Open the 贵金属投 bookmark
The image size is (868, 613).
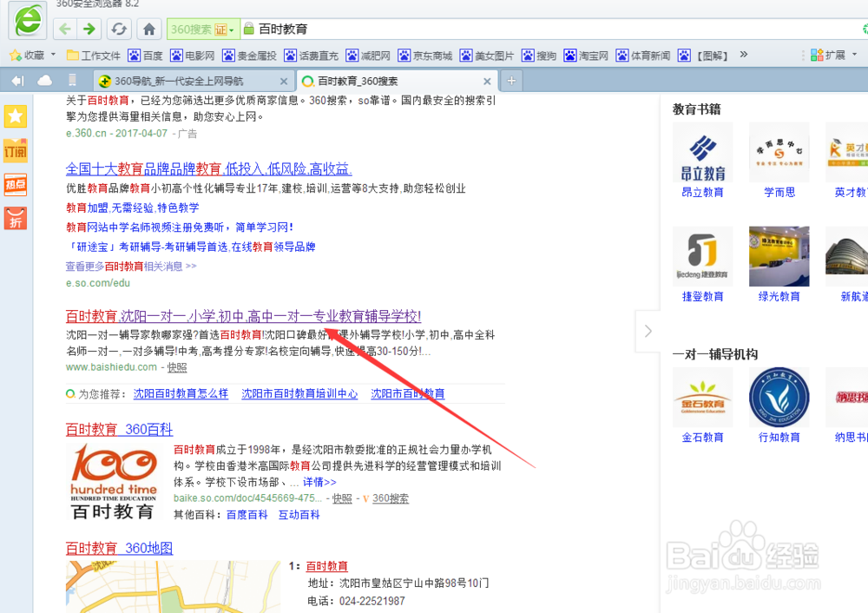pos(249,56)
